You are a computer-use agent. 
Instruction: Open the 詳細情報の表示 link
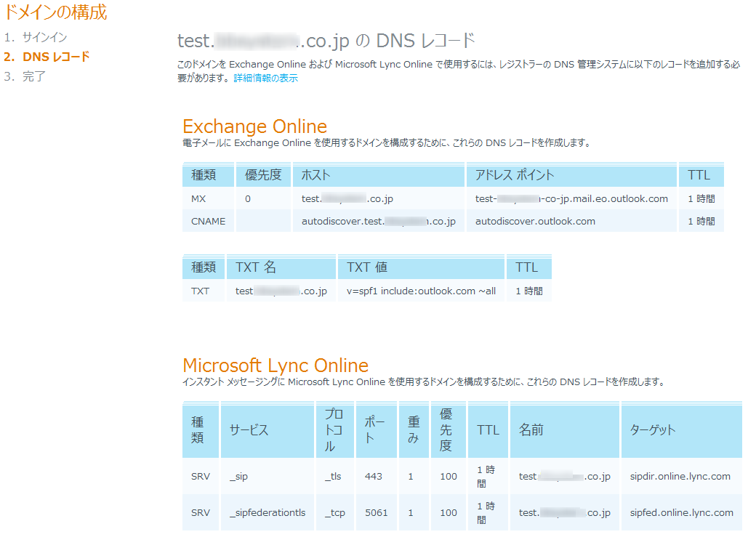click(x=265, y=78)
